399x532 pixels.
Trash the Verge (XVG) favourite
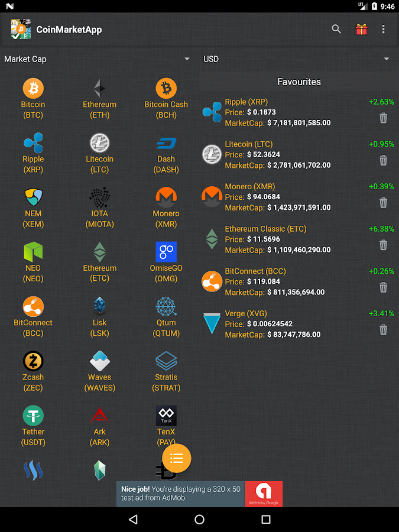click(383, 330)
